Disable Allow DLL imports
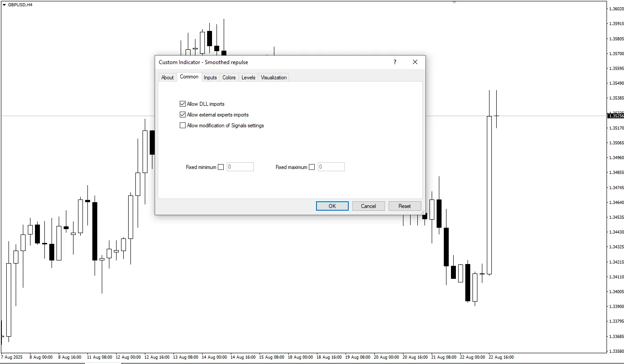 click(182, 104)
